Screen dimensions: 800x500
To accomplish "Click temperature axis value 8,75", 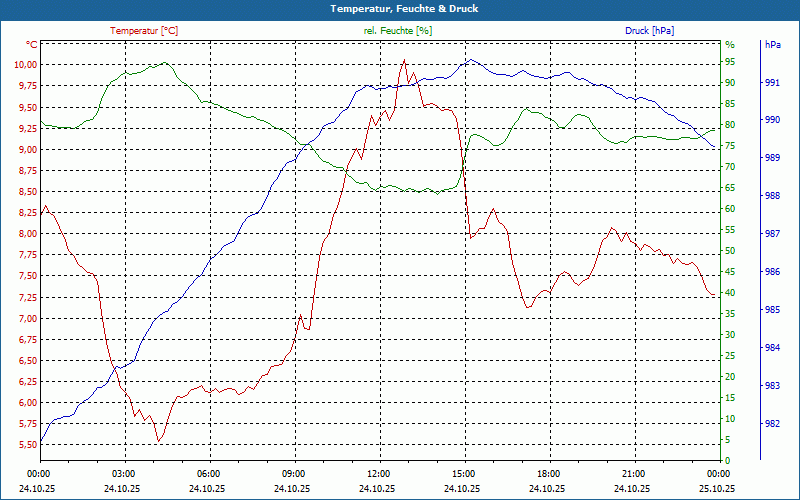I will [x=28, y=170].
